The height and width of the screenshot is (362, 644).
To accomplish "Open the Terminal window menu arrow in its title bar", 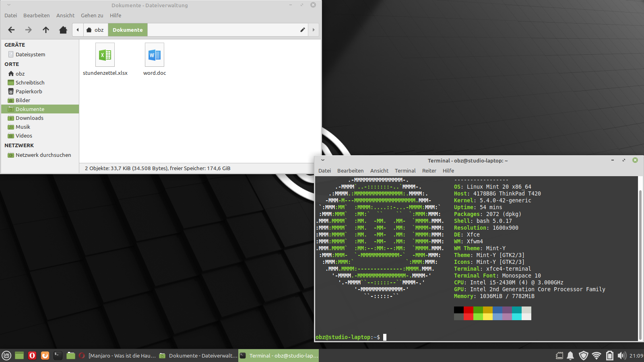I will pyautogui.click(x=323, y=160).
